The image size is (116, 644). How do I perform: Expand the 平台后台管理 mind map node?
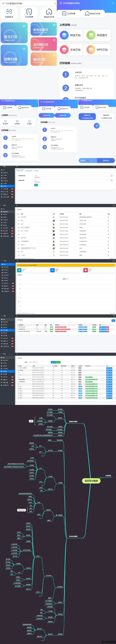coord(73,536)
